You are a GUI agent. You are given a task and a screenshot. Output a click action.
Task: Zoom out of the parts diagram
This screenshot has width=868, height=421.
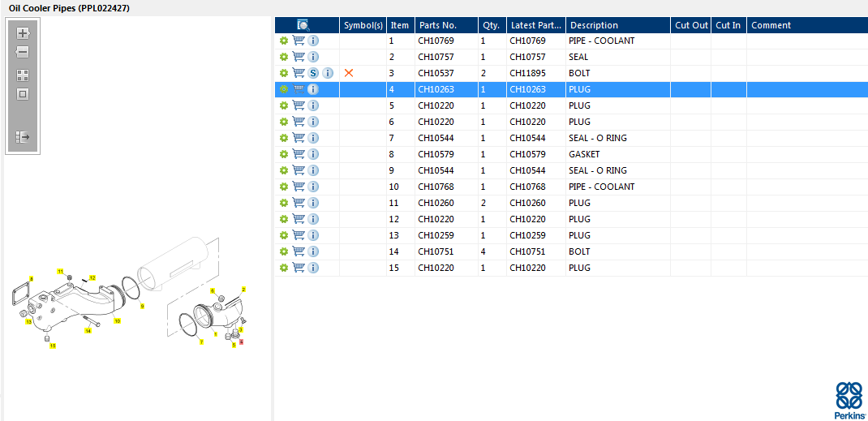click(23, 53)
